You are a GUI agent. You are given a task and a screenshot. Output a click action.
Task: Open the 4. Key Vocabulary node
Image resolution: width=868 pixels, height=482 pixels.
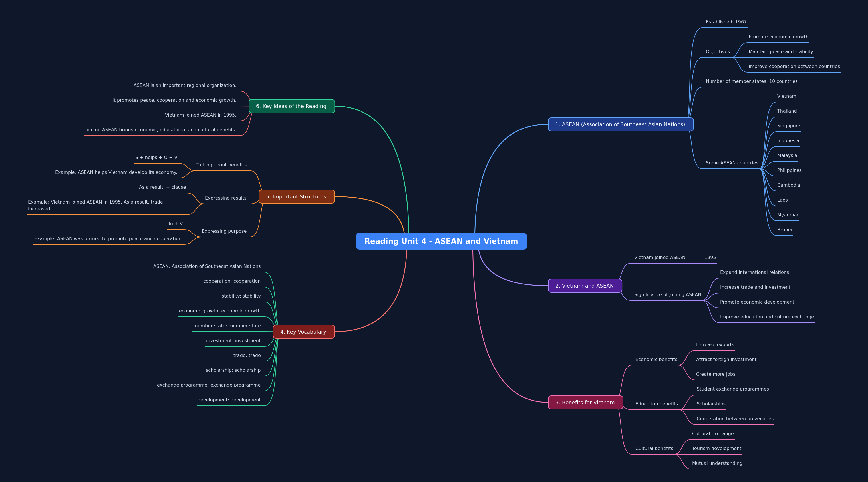click(x=303, y=332)
